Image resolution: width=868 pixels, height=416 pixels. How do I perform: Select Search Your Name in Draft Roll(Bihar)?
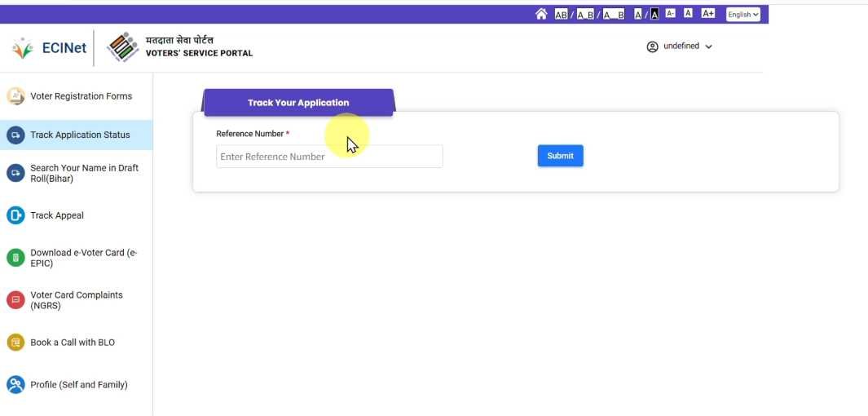tap(84, 173)
